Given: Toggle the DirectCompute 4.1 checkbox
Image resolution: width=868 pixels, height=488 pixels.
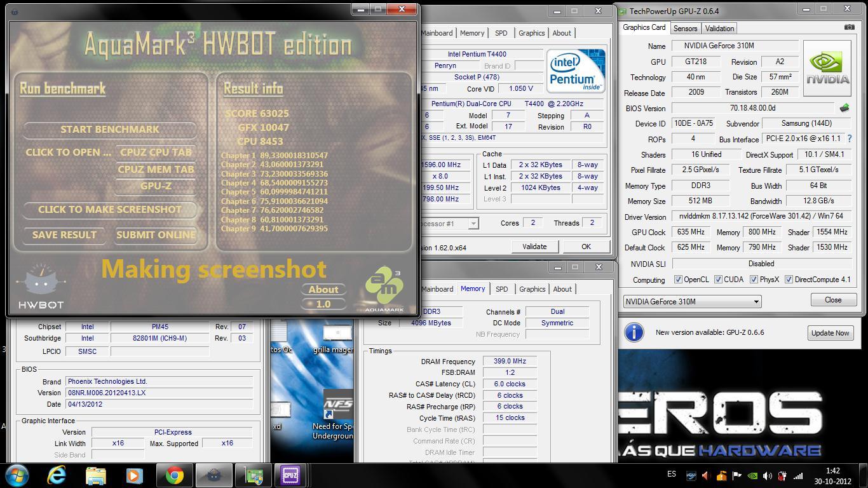Looking at the screenshot, I should (x=789, y=280).
